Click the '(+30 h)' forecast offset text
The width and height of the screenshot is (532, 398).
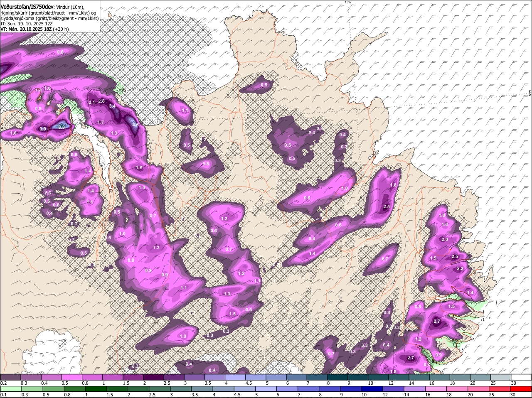click(x=61, y=29)
